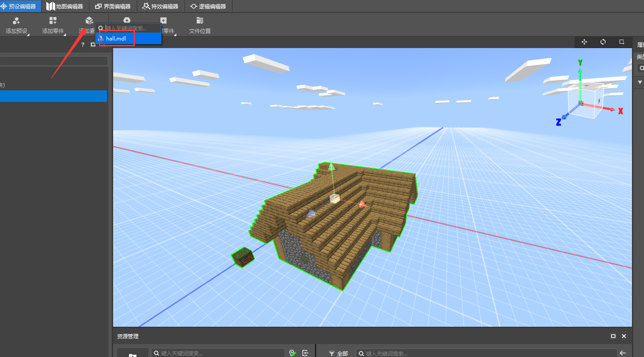Image resolution: width=644 pixels, height=357 pixels.
Task: Click the green Y-axis arrow on the house gizmo
Action: (x=331, y=167)
